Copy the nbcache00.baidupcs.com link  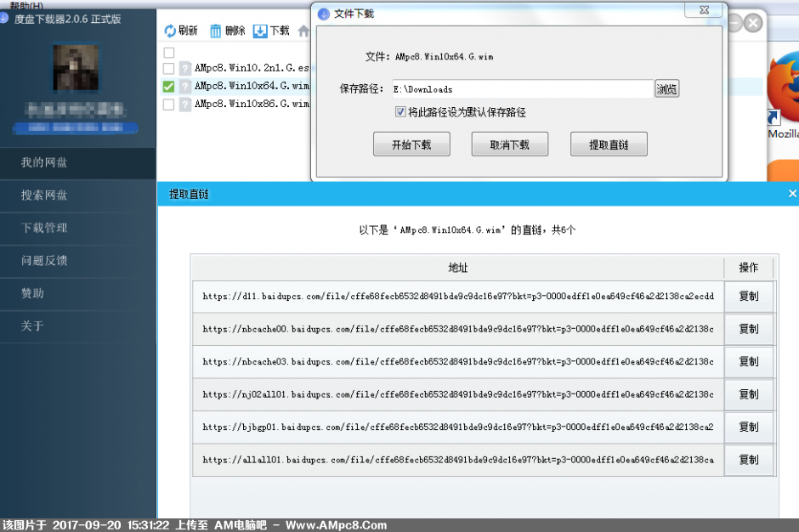pos(749,329)
